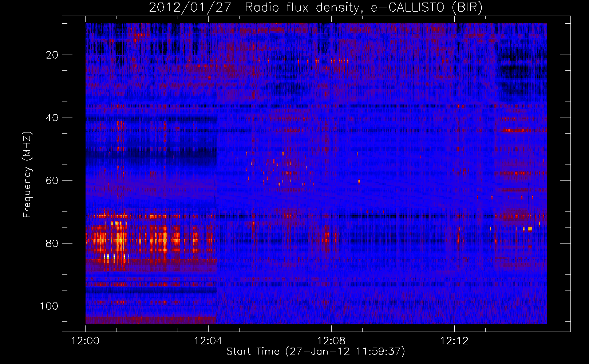This screenshot has height=364, width=589.
Task: Click the '12:08' time tick label
Action: [331, 341]
